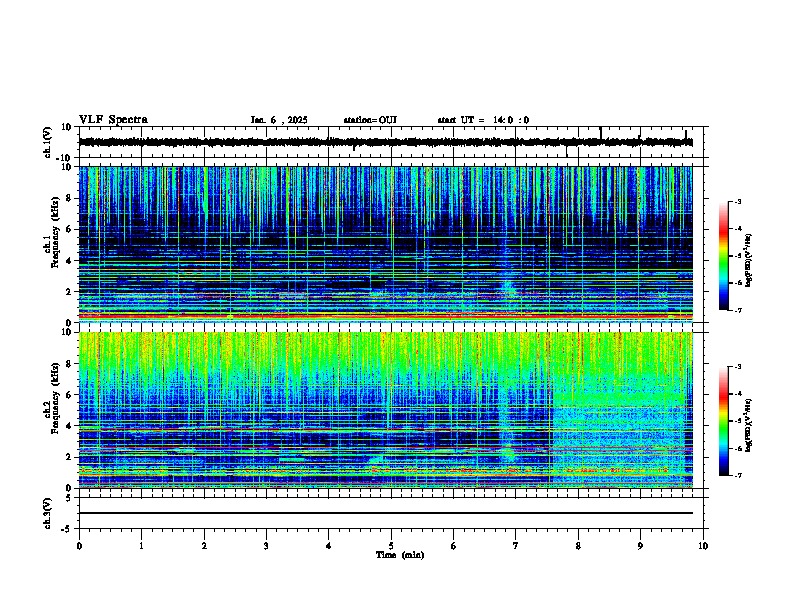Viewport: 792px width, 612px height.
Task: Click time axis tick label '2'
Action: 204,546
